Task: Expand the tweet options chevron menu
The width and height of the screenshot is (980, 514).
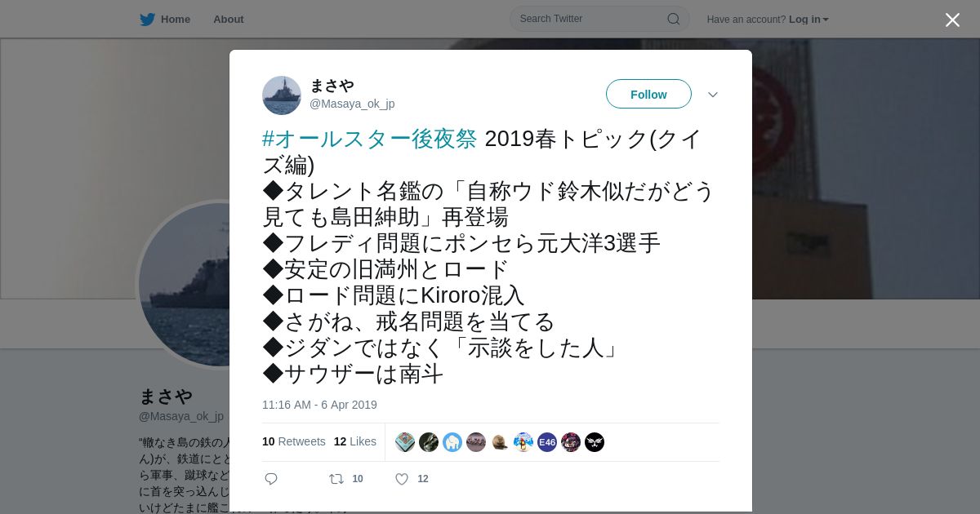Action: click(713, 95)
